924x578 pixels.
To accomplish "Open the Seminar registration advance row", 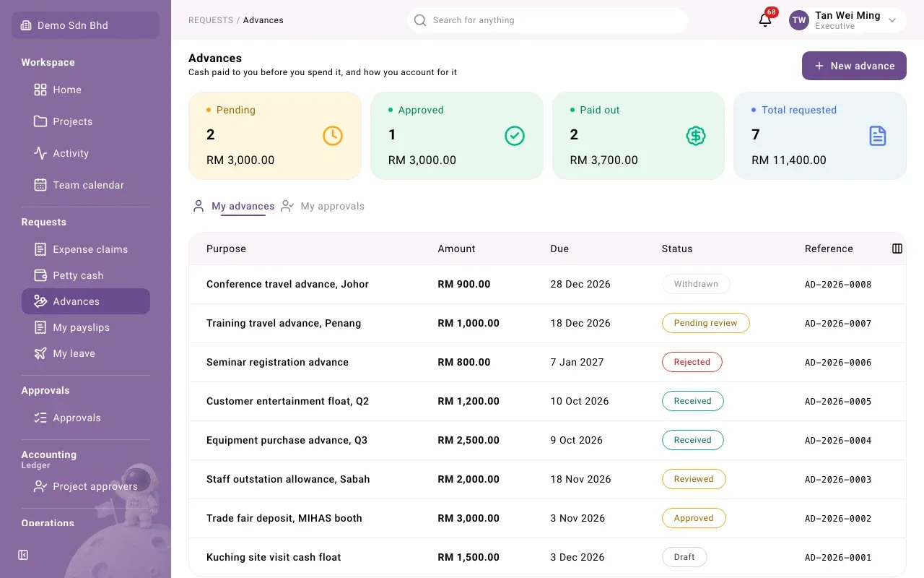I will tap(547, 362).
